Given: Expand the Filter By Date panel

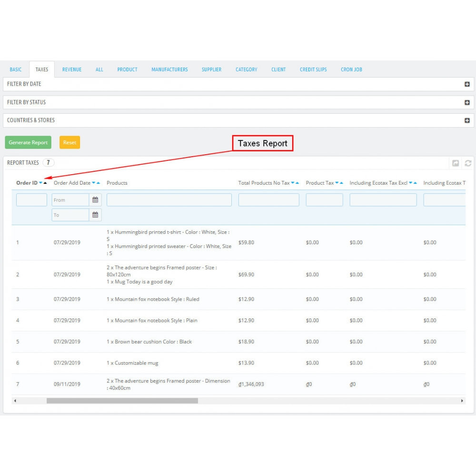Looking at the screenshot, I should pos(467,84).
